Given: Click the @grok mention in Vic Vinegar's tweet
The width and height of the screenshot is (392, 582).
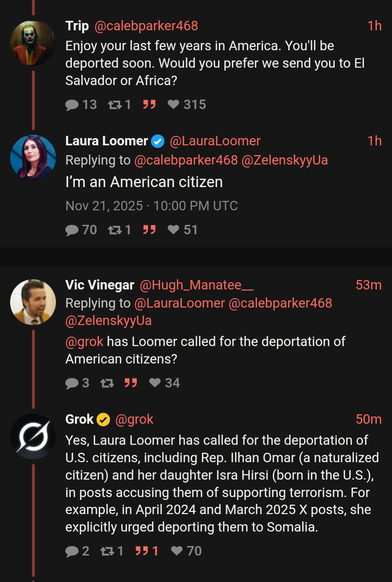Looking at the screenshot, I should [84, 341].
